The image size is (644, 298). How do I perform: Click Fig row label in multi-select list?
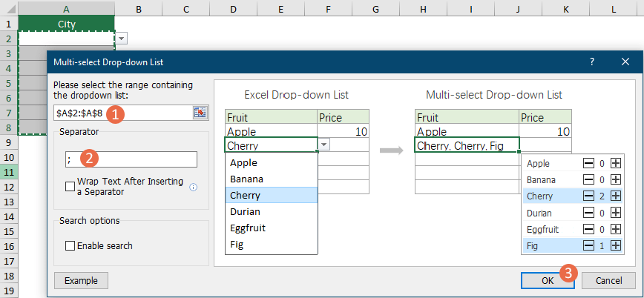click(532, 246)
